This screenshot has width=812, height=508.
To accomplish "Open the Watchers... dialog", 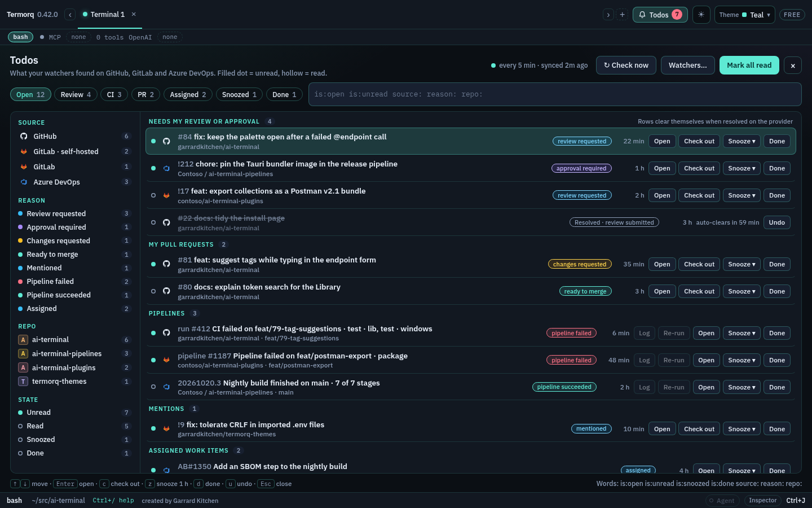I will coord(687,65).
